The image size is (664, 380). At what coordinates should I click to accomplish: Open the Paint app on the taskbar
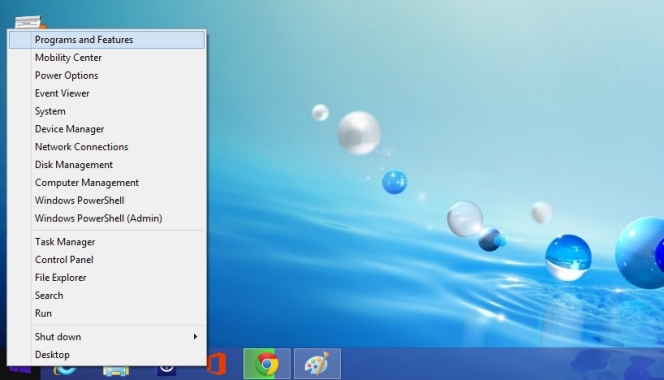(317, 363)
